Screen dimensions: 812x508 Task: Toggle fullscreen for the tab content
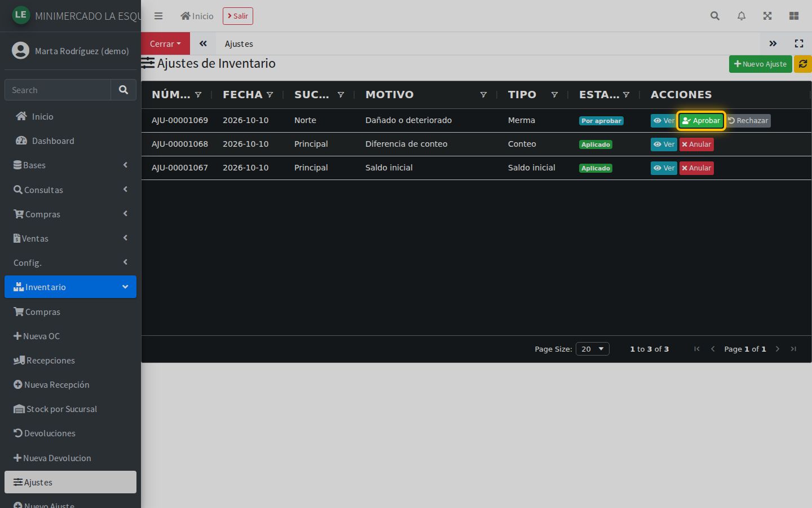[799, 43]
